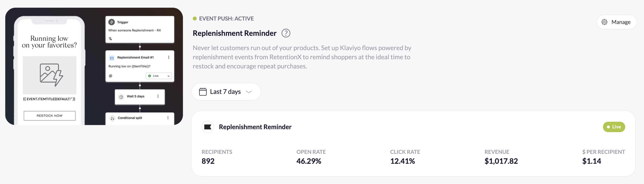Click the mention icon on Replenishment Email #1
The width and height of the screenshot is (644, 184).
(111, 76)
